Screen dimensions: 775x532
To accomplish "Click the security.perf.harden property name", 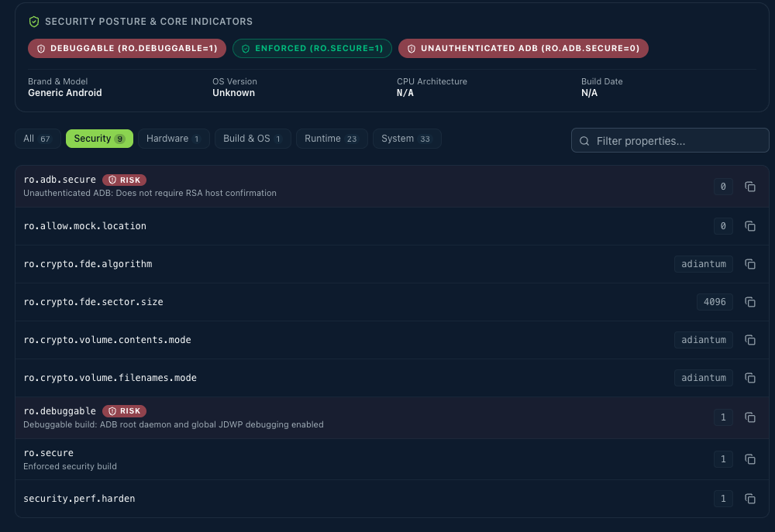I will pos(79,499).
